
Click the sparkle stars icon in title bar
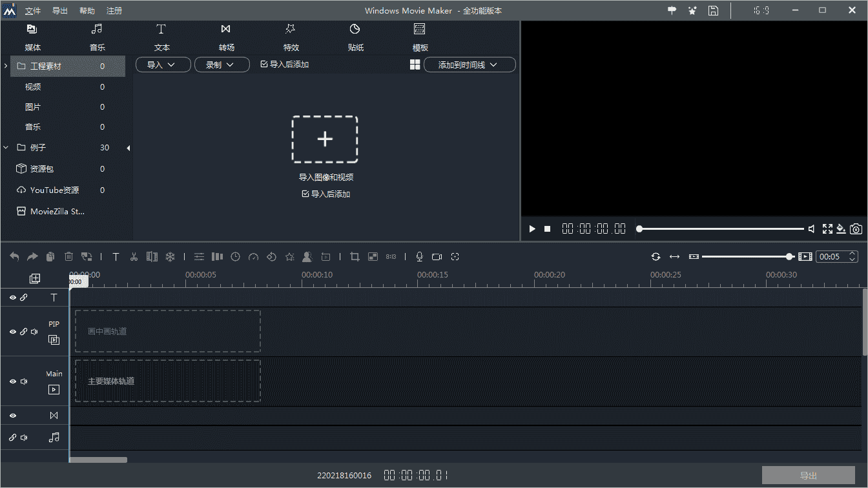pyautogui.click(x=692, y=10)
